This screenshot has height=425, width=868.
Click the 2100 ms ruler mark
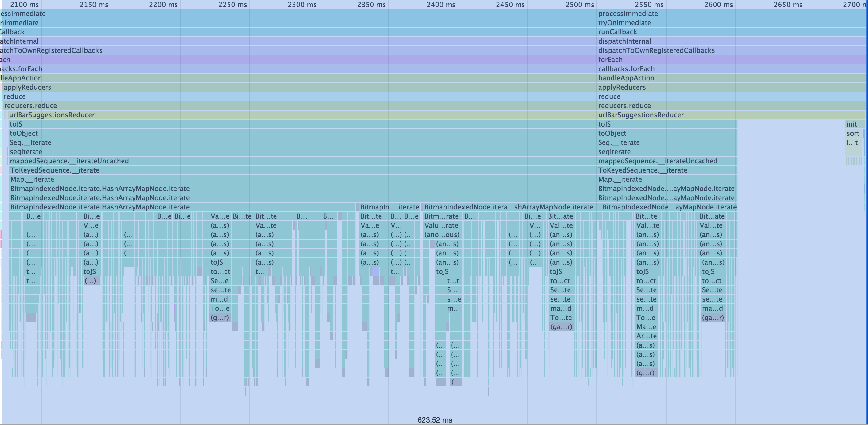[24, 5]
